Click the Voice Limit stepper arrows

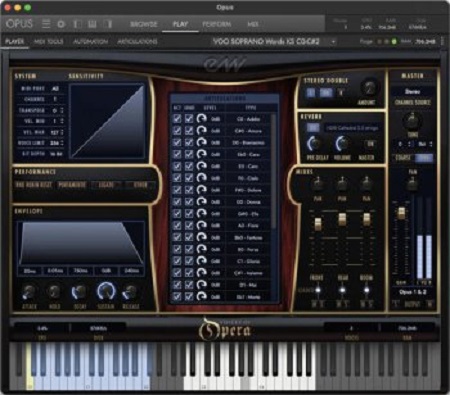[x=62, y=143]
